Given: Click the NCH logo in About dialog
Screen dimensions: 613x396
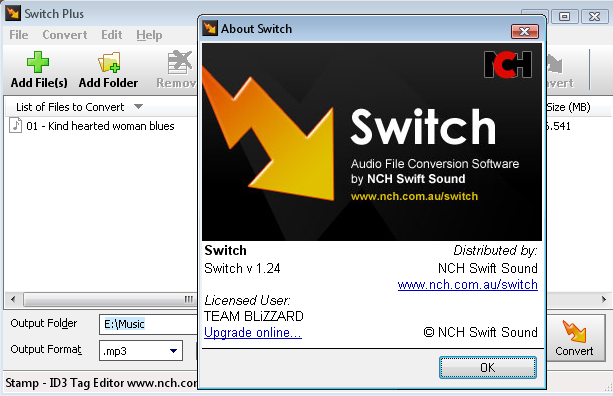Looking at the screenshot, I should click(x=508, y=64).
